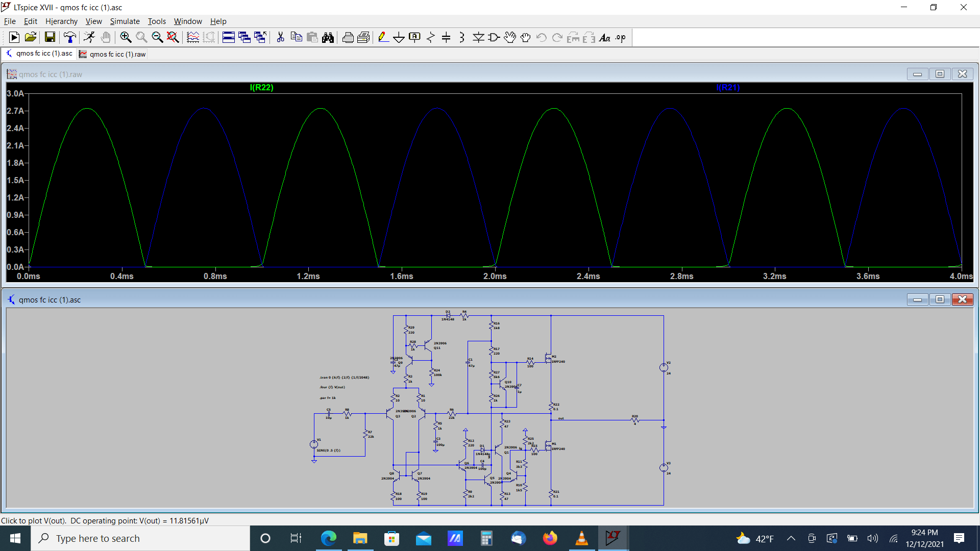The height and width of the screenshot is (551, 980).
Task: Cut with scissors icon
Action: coord(280,37)
